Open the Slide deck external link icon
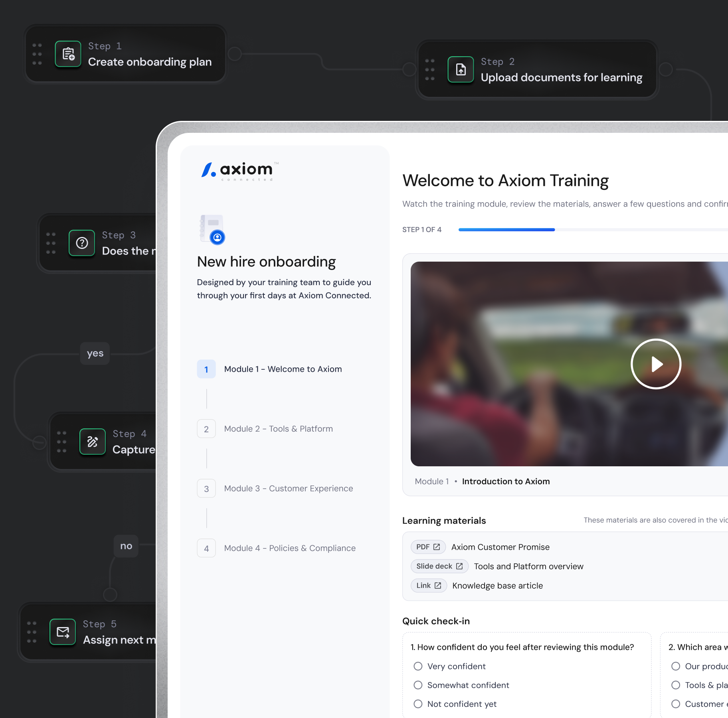Screen dimensions: 728x718 point(459,566)
